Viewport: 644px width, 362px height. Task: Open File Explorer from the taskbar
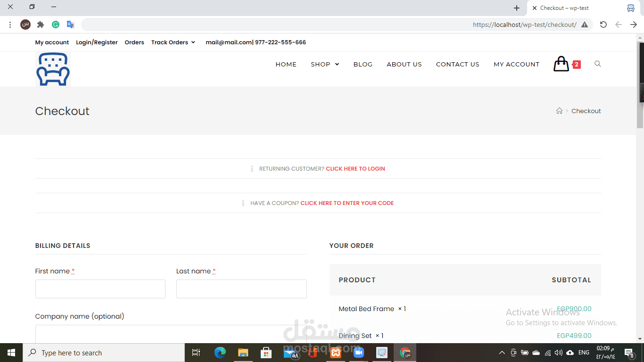(243, 353)
